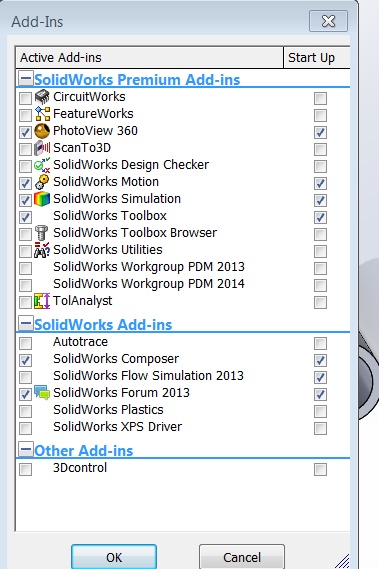Uncheck PhotoView 360 Start Up checkbox

pyautogui.click(x=320, y=132)
